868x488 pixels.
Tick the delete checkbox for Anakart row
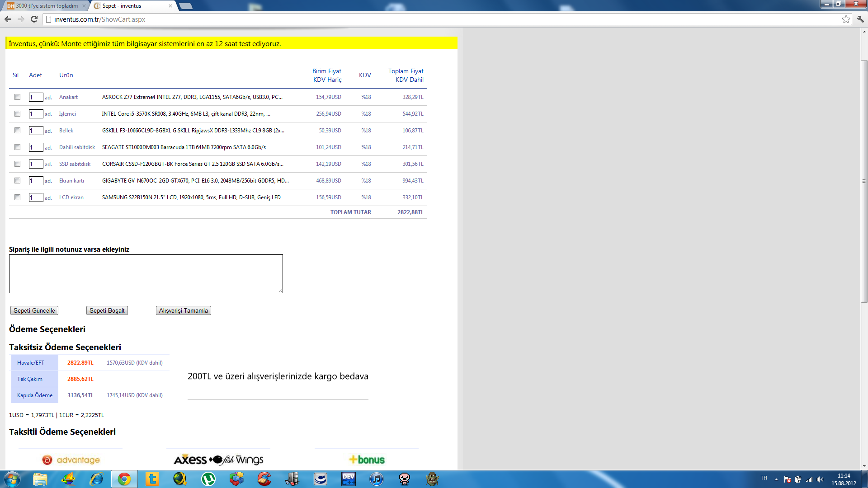click(18, 97)
